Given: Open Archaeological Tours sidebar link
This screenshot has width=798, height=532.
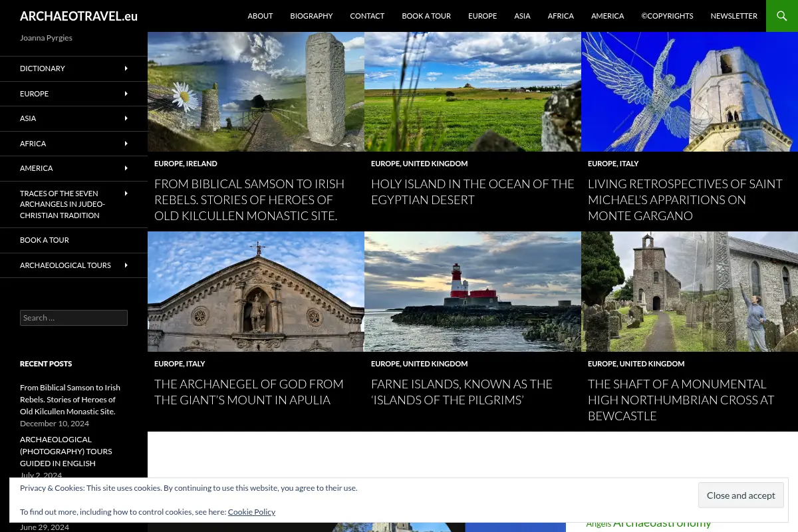Looking at the screenshot, I should (x=65, y=265).
